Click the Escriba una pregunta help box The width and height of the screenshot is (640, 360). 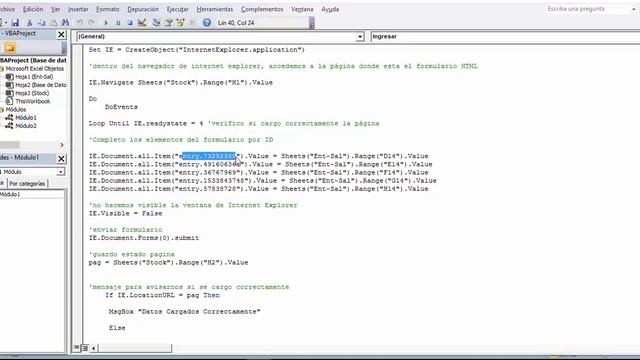(588, 9)
